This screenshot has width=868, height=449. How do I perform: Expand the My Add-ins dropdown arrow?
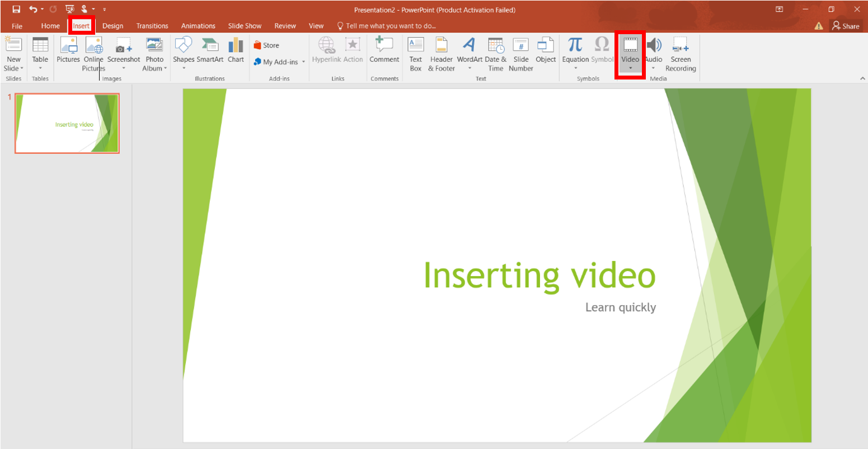click(x=303, y=62)
